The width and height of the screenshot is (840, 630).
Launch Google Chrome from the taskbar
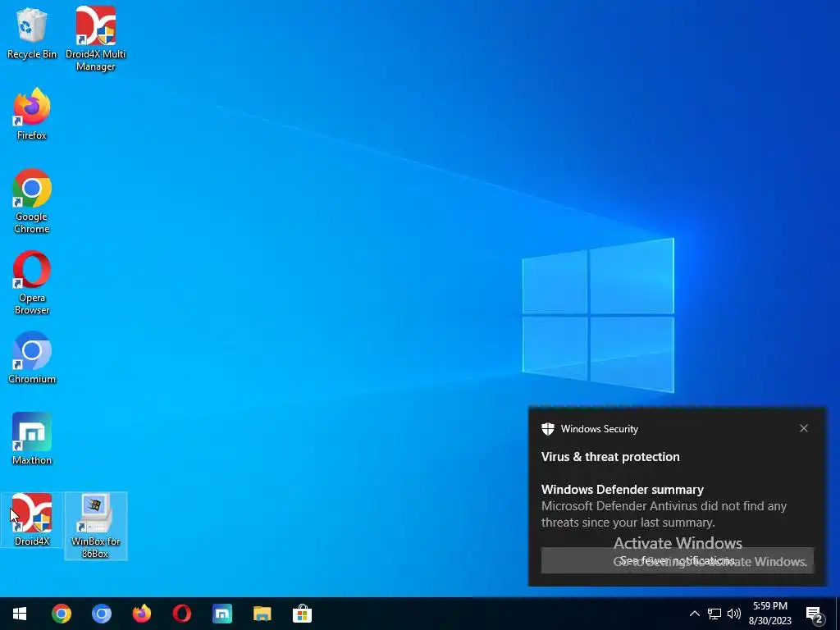(61, 614)
